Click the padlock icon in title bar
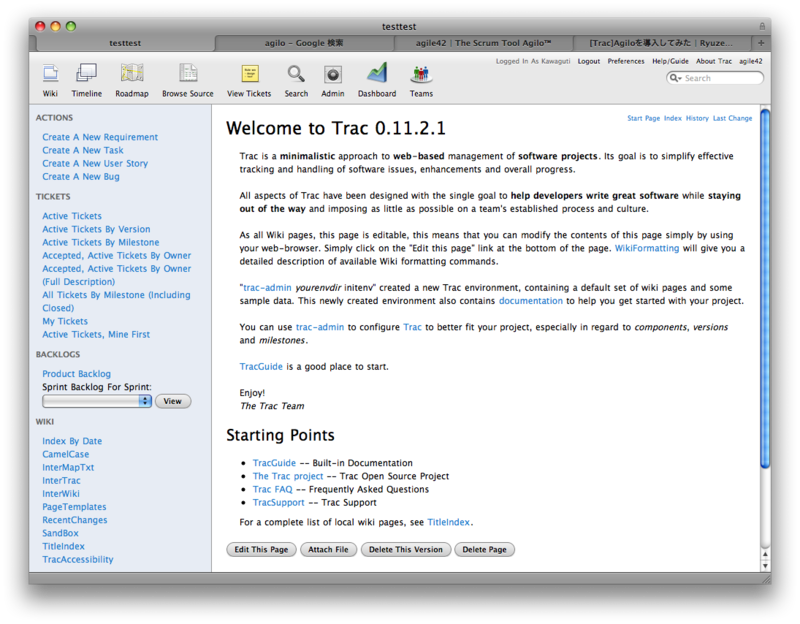 pyautogui.click(x=762, y=26)
